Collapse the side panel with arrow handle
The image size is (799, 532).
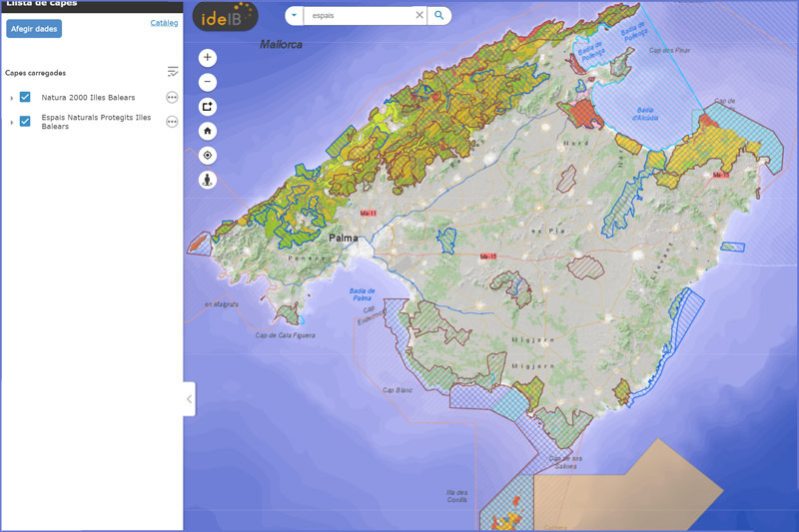(189, 399)
